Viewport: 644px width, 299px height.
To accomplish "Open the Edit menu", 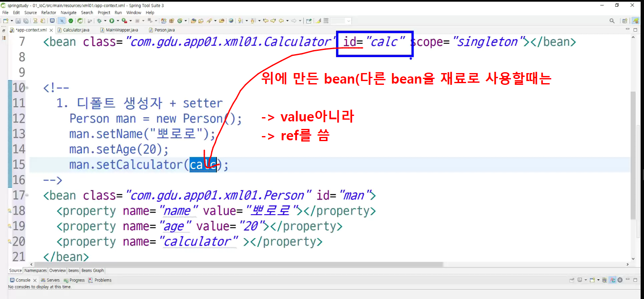I will click(16, 13).
